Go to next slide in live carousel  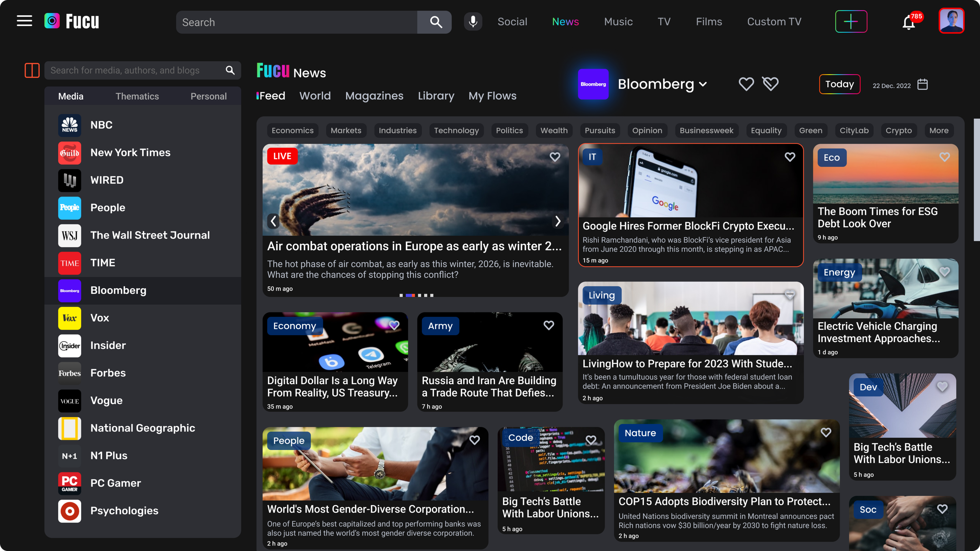[x=558, y=221]
